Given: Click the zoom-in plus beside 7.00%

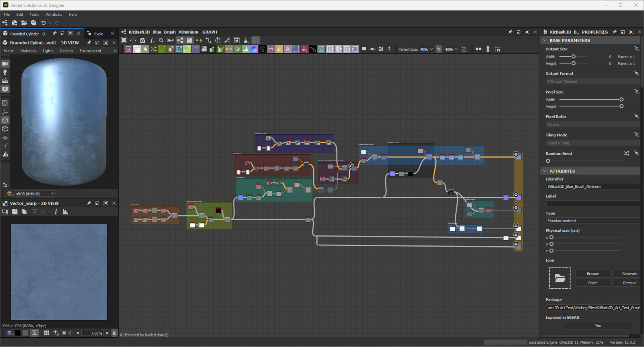Looking at the screenshot, I should (107, 333).
